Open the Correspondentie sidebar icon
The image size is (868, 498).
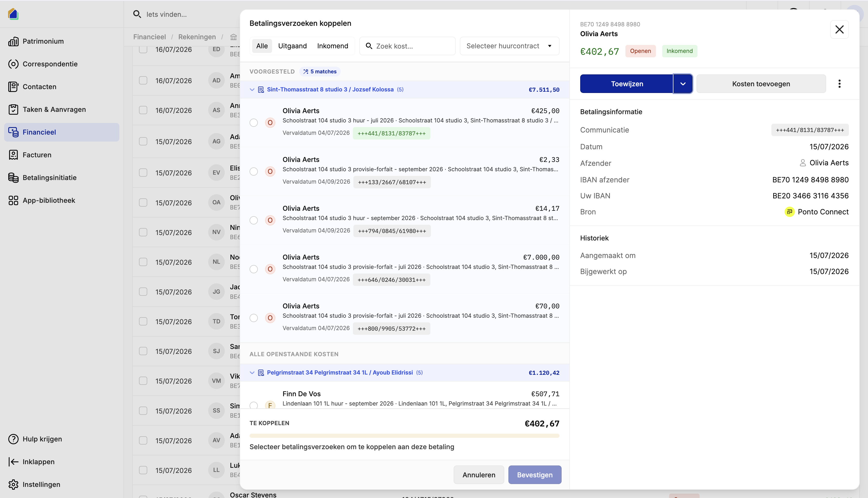(13, 64)
